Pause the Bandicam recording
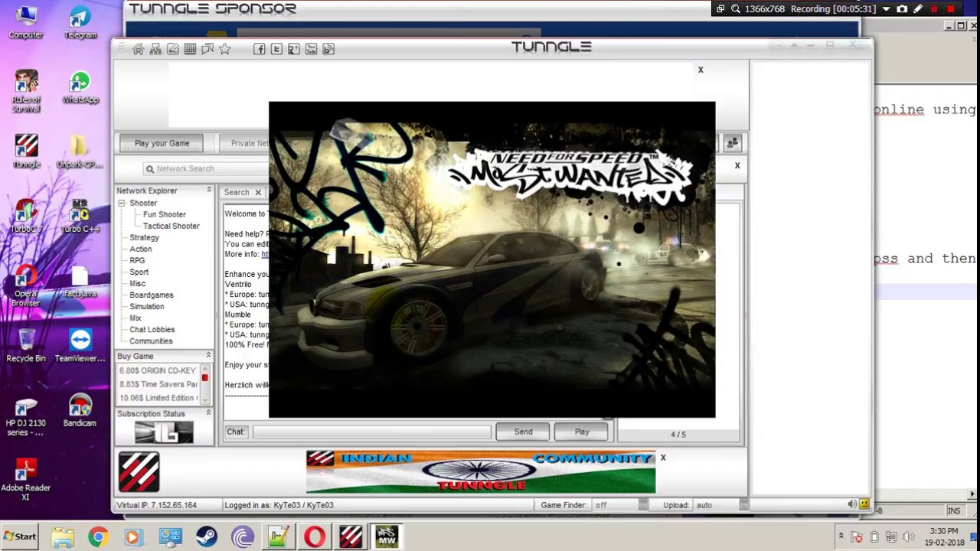 click(x=934, y=9)
